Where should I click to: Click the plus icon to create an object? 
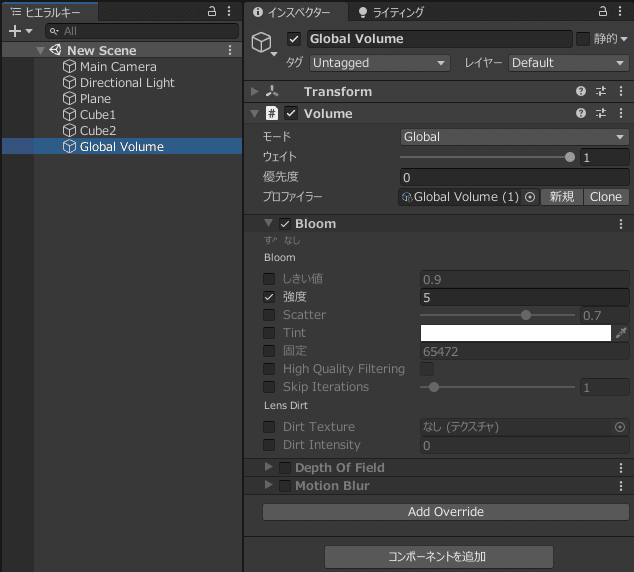pos(15,31)
